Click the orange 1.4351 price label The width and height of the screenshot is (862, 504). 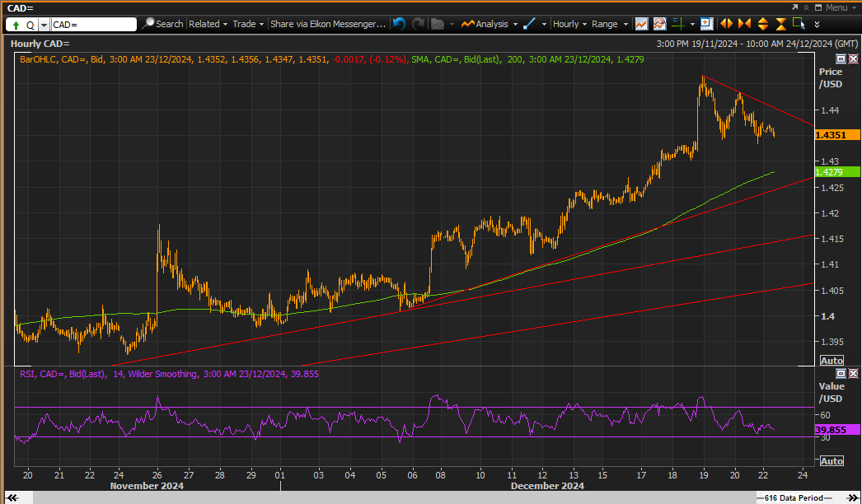point(836,135)
